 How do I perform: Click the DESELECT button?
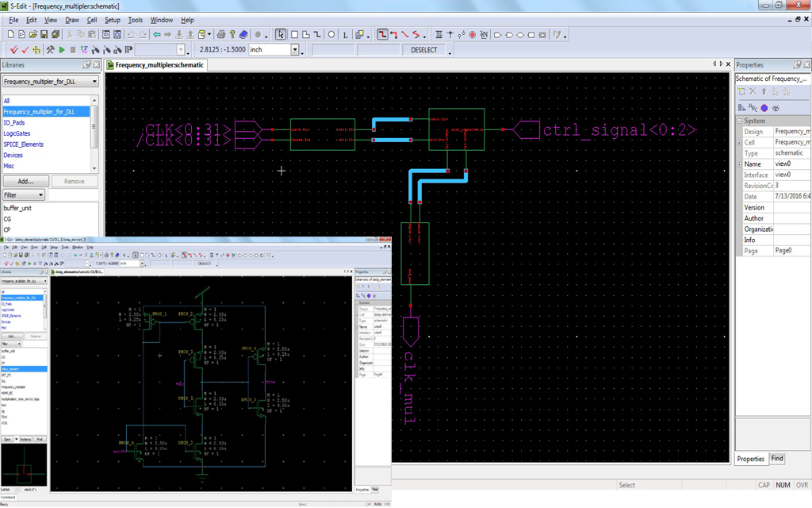coord(424,50)
